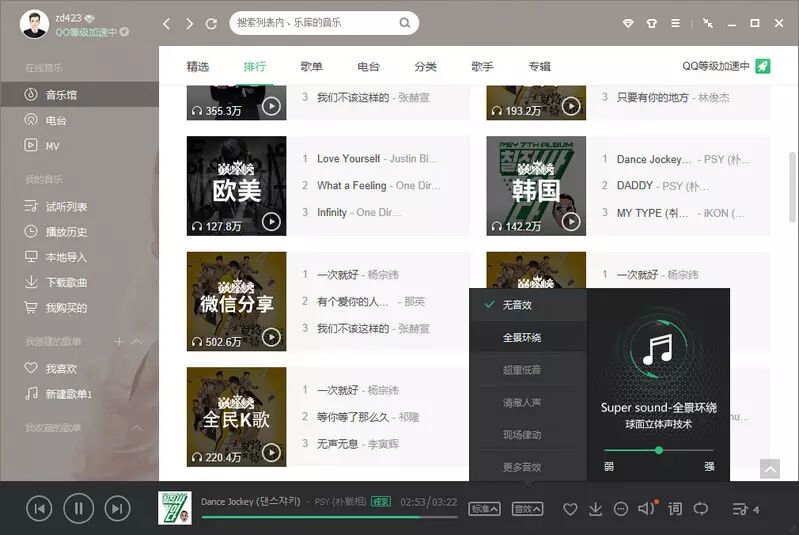This screenshot has height=535, width=799.
Task: Select 现场律动 sound effect
Action: pyautogui.click(x=528, y=435)
